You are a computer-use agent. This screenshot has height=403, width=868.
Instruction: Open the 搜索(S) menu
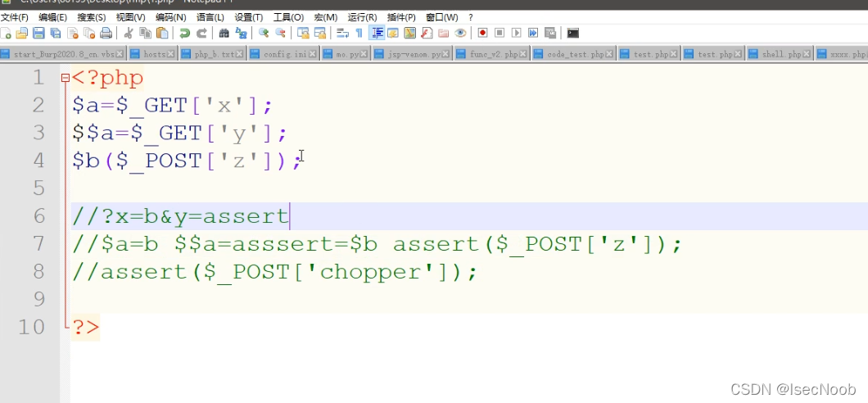92,18
